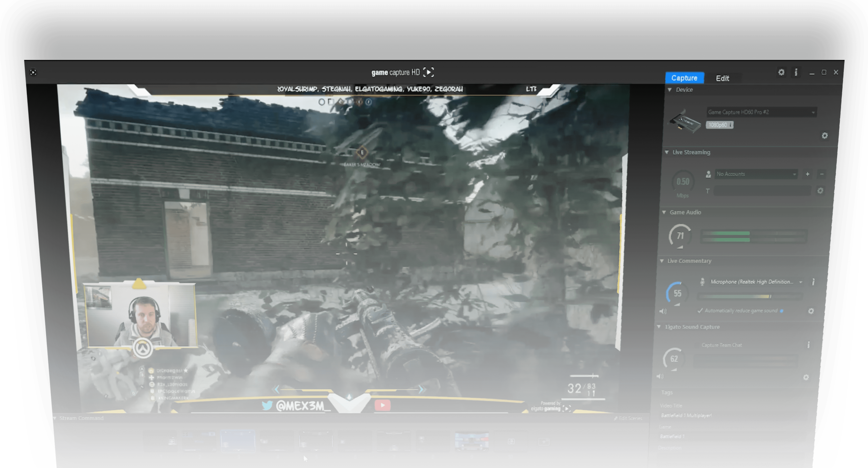Click the info icon on the 1080p60 badge
Screen dimensions: 868x468
tap(730, 125)
